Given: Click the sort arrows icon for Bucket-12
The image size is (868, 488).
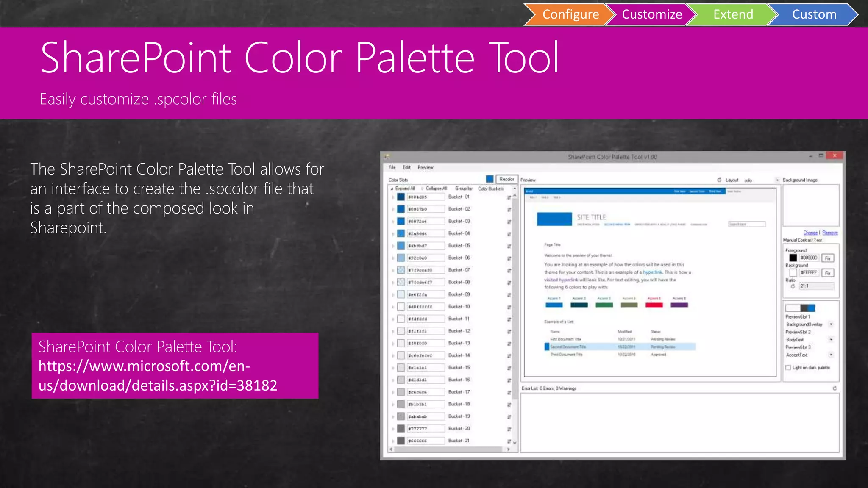Looking at the screenshot, I should pyautogui.click(x=509, y=332).
